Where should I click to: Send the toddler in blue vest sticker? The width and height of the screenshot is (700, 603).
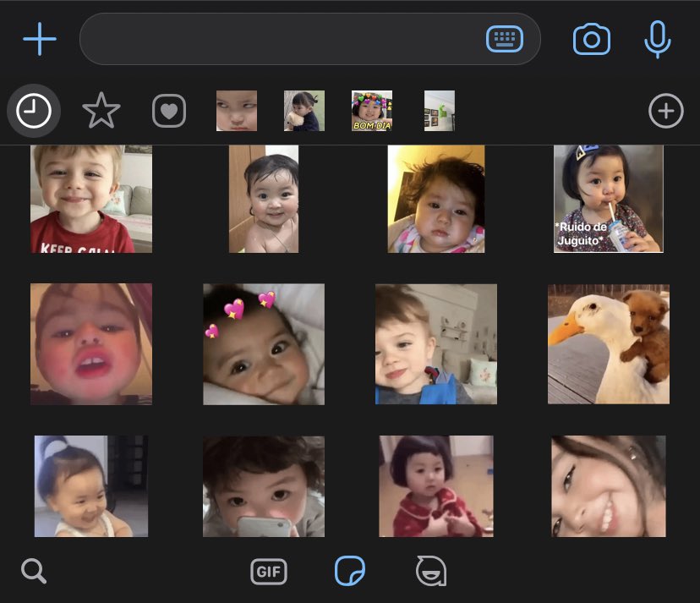click(436, 344)
